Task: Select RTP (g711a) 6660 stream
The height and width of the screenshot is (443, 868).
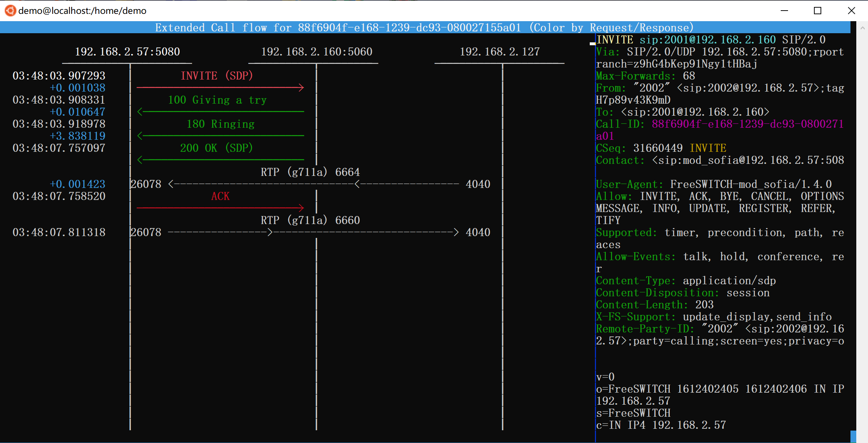Action: point(310,220)
